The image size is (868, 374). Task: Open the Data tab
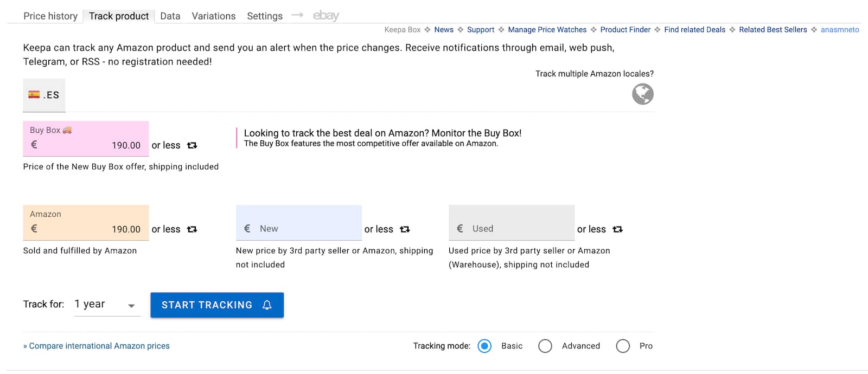[x=170, y=16]
